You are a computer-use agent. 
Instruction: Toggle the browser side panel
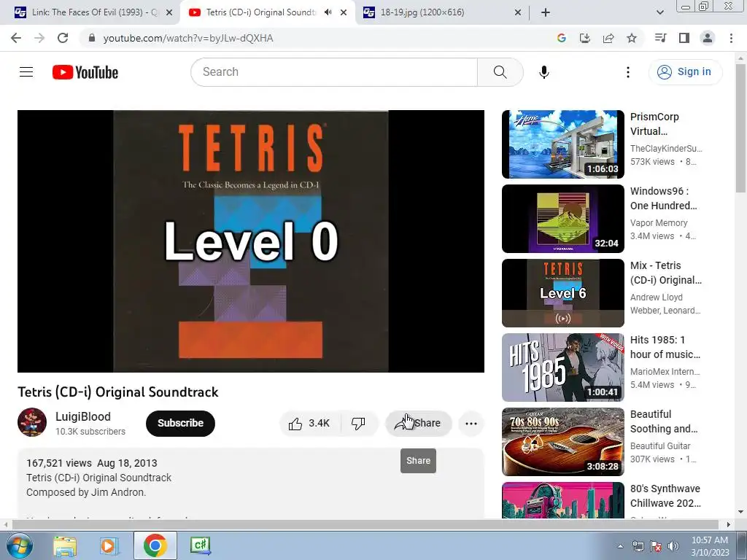pyautogui.click(x=684, y=38)
